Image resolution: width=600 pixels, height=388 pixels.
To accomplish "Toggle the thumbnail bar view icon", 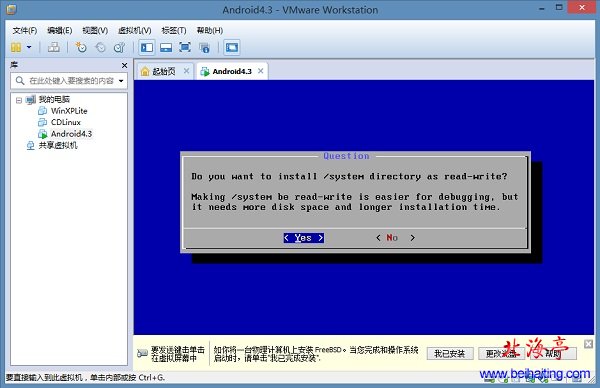I will (166, 47).
